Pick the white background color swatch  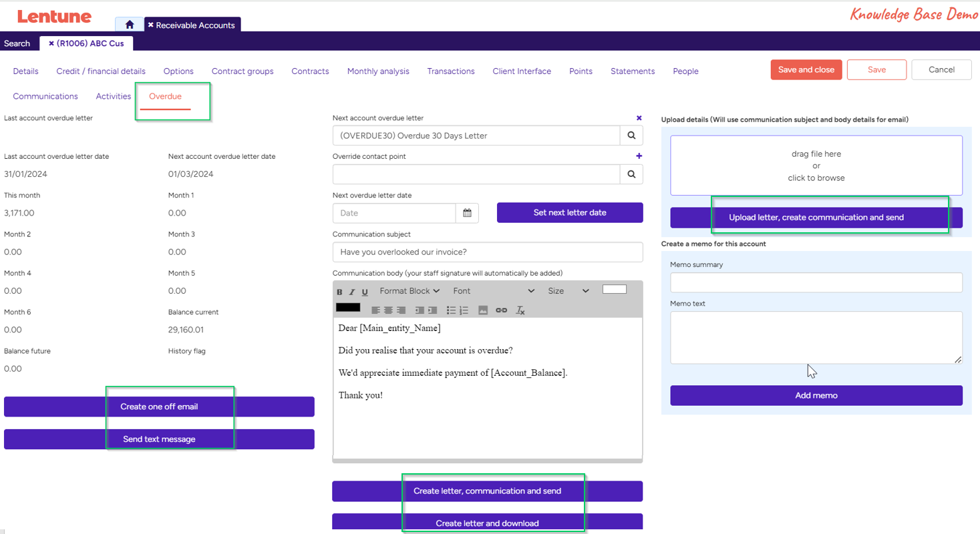(x=615, y=289)
